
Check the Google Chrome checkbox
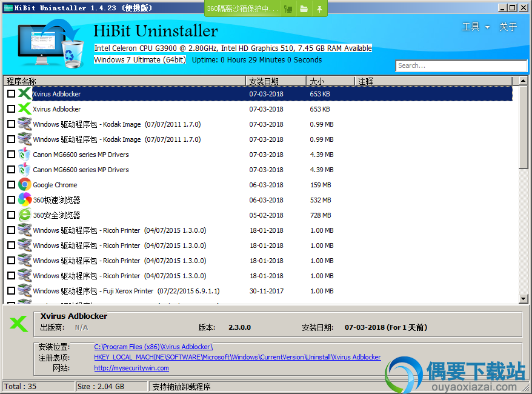(11, 185)
